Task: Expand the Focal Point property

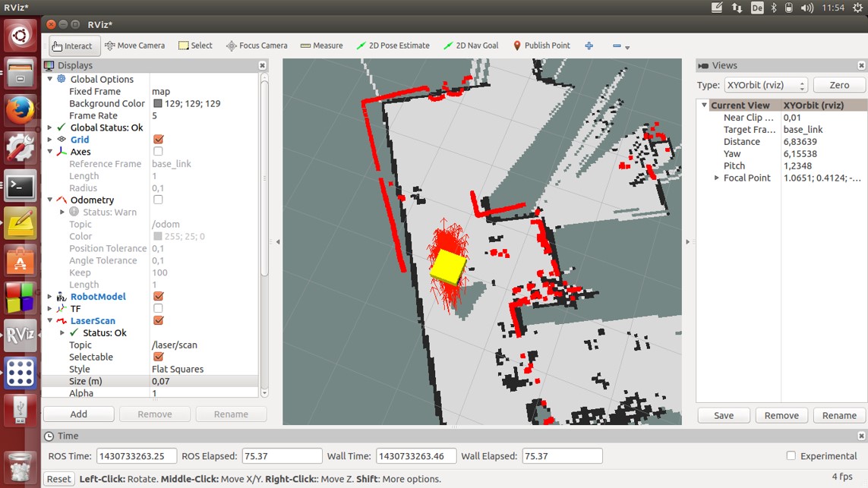Action: (x=716, y=178)
